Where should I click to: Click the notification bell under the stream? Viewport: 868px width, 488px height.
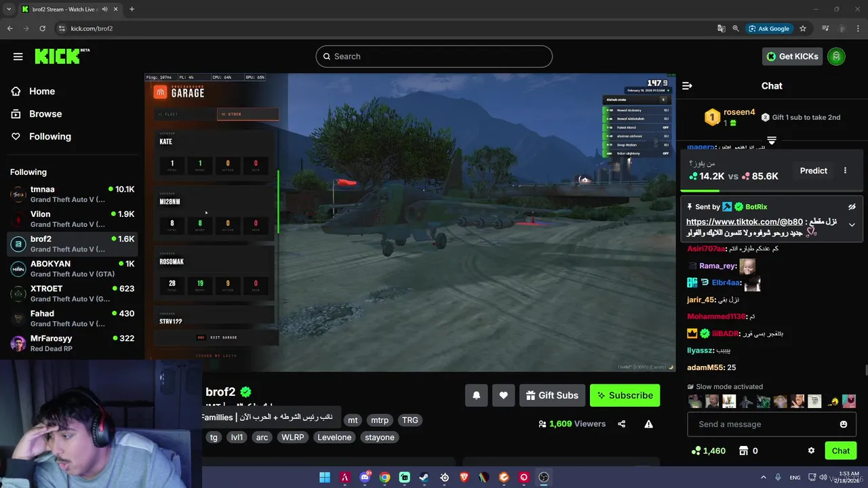click(476, 395)
